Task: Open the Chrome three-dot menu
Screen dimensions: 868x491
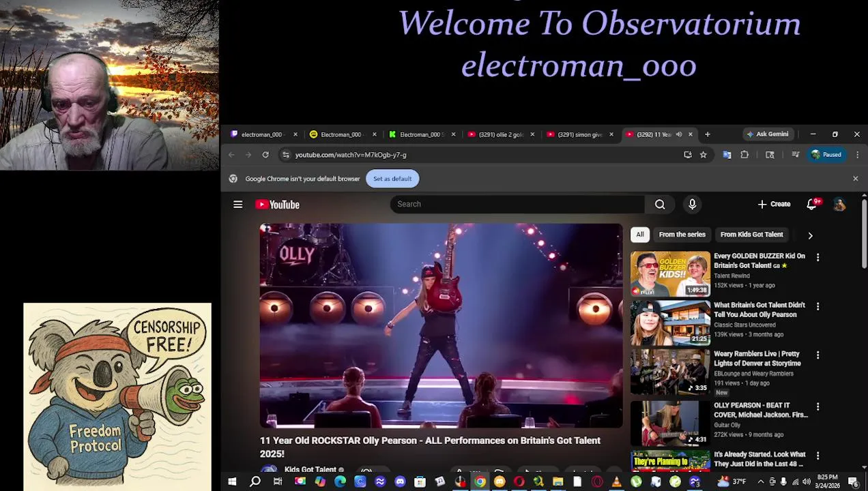Action: pos(857,155)
